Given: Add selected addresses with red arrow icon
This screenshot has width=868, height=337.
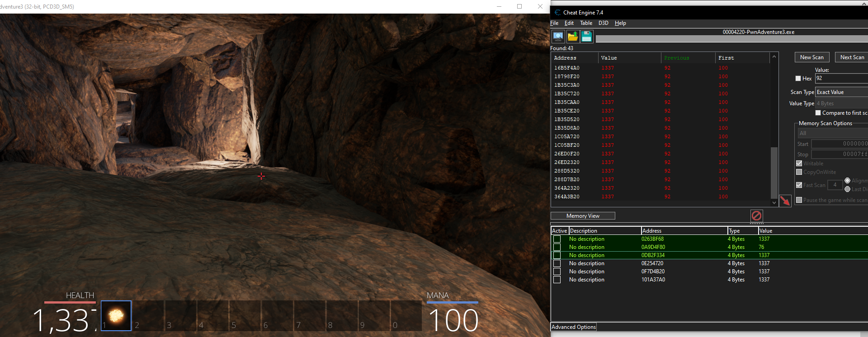Looking at the screenshot, I should (785, 201).
